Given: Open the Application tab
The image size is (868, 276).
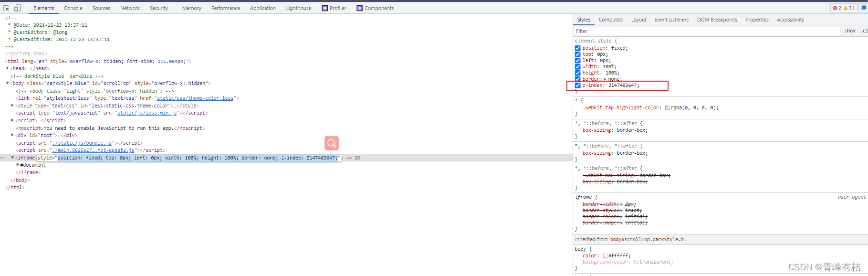Looking at the screenshot, I should [x=263, y=8].
